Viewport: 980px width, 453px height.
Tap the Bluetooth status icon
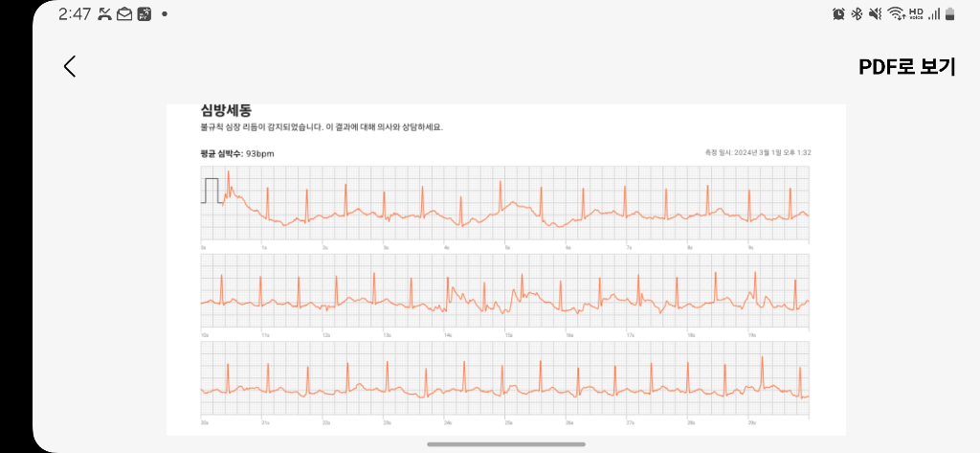(857, 13)
